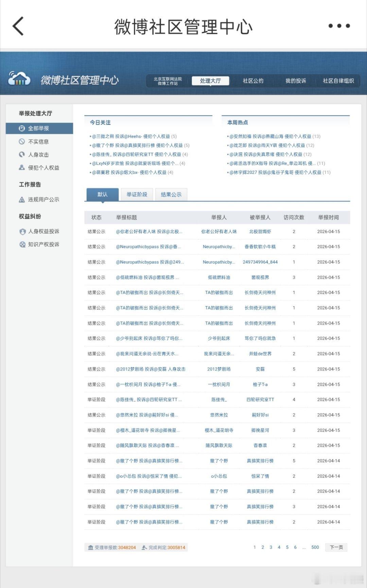Click the 访问次数 column header
Screen dimensions: 367x588
(294, 217)
